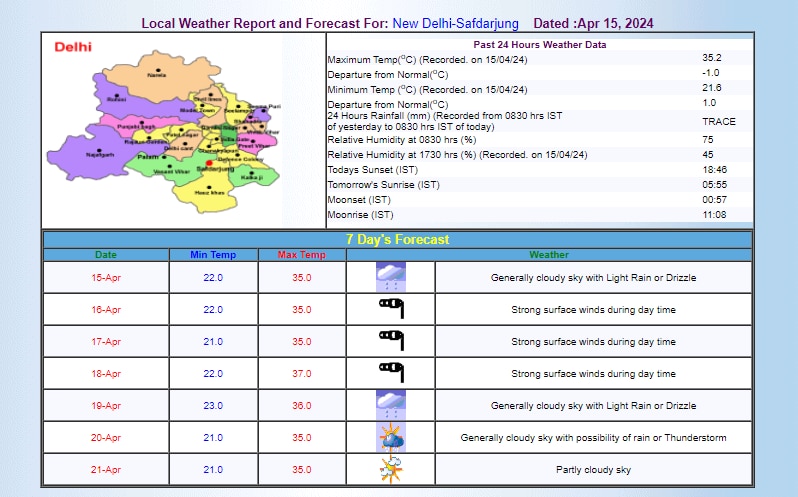The height and width of the screenshot is (497, 798).
Task: Click the 37.0 max temp for 18-Apr
Action: (x=302, y=374)
